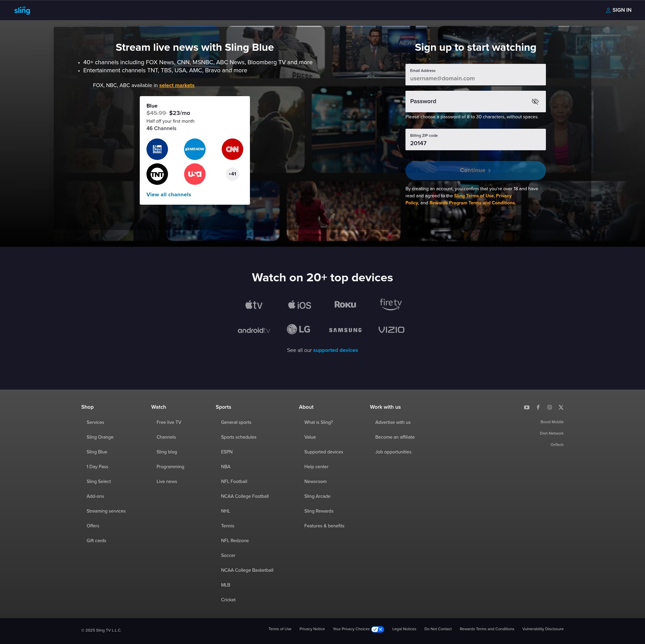
Task: Open Become an affiliate footer link
Action: [x=395, y=437]
